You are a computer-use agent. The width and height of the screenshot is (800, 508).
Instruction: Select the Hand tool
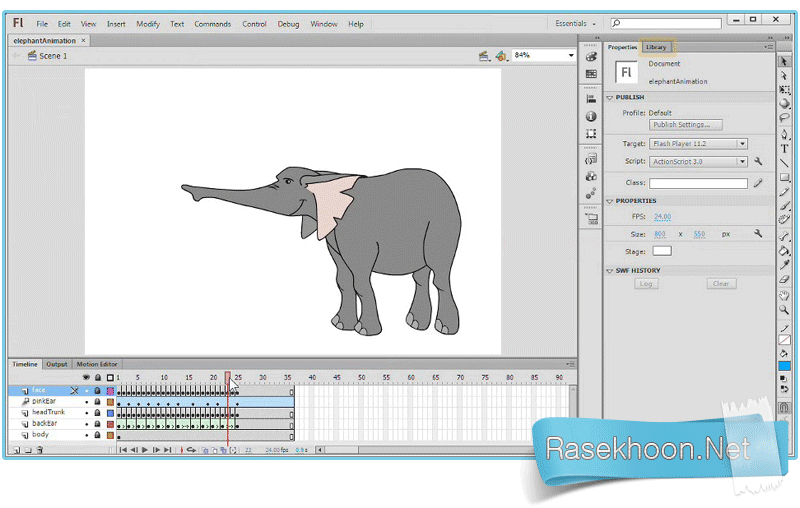click(784, 296)
